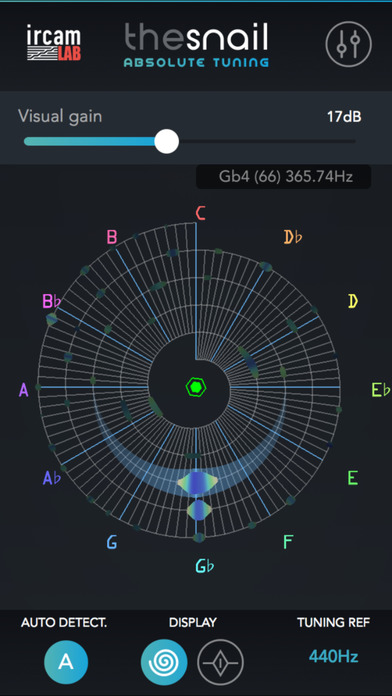Click the C note label
392x696 pixels.
201,214
